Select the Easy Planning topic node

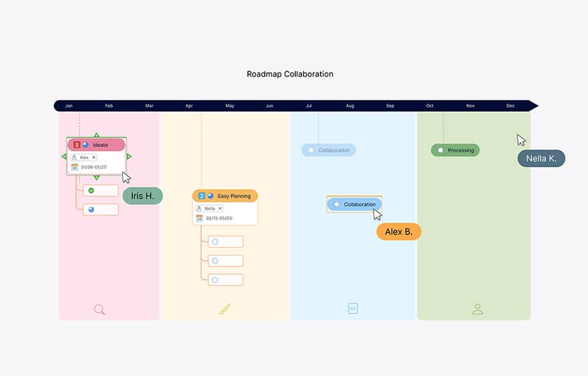[x=225, y=196]
